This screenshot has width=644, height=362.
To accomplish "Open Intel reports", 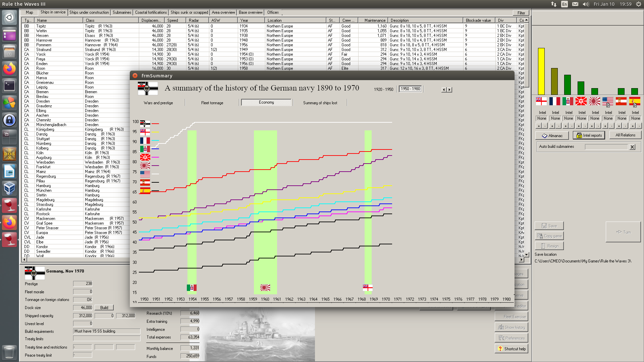I will click(589, 135).
